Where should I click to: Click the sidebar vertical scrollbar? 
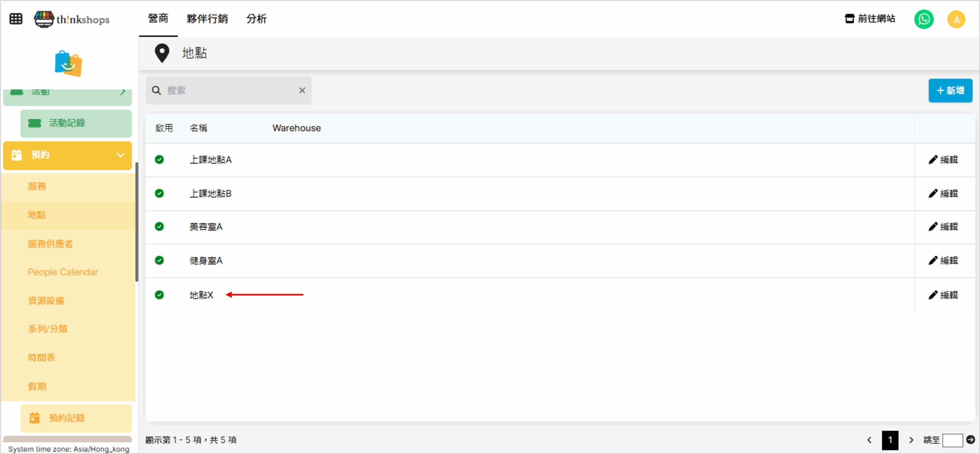(x=137, y=222)
